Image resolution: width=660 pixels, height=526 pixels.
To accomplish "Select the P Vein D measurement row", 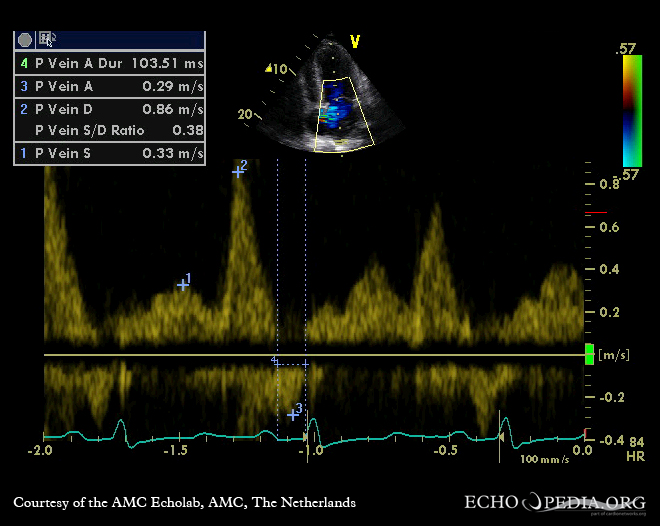I will 109,109.
